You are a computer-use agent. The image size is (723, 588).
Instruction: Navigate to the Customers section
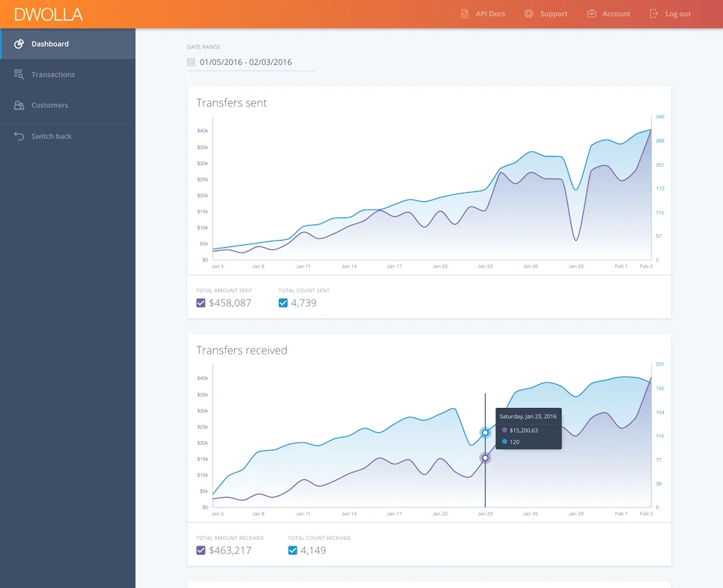coord(49,104)
